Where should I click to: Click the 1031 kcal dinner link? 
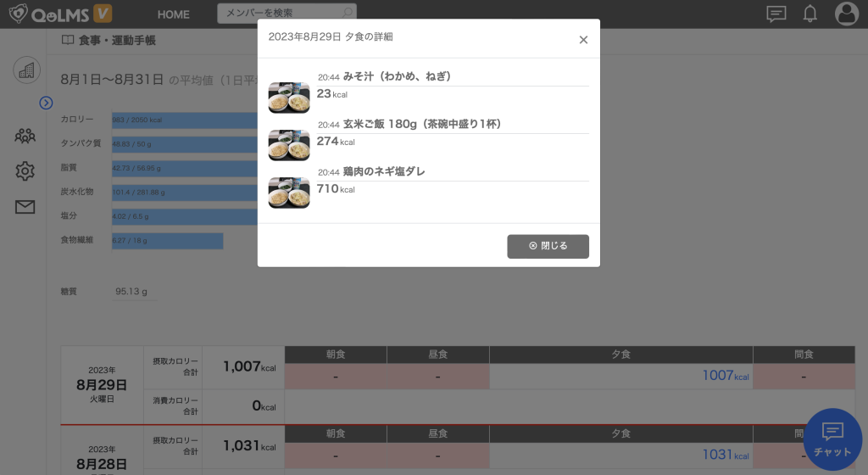pyautogui.click(x=725, y=455)
